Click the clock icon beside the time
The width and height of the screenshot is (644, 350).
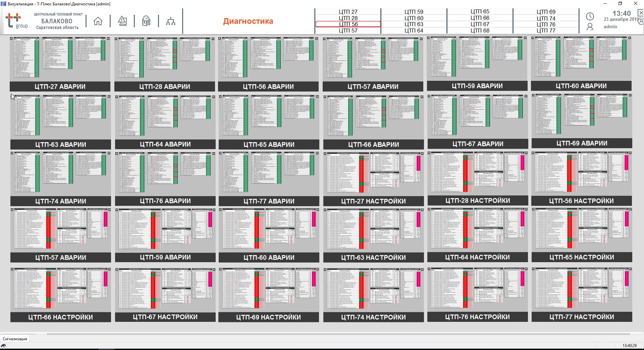(590, 16)
